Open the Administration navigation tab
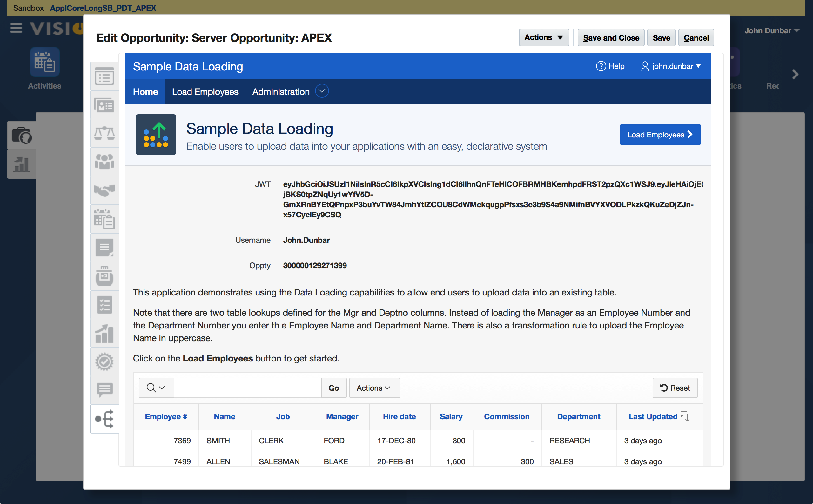Screen dimensions: 813x504 [x=281, y=92]
